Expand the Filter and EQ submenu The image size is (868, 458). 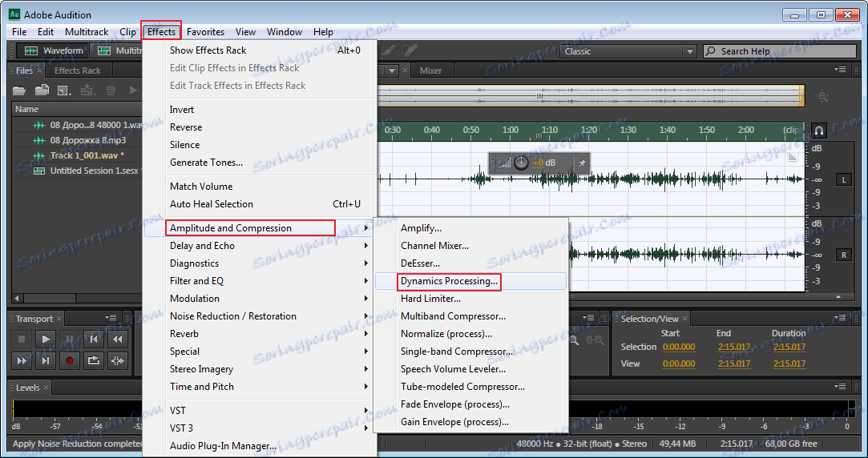click(x=260, y=281)
